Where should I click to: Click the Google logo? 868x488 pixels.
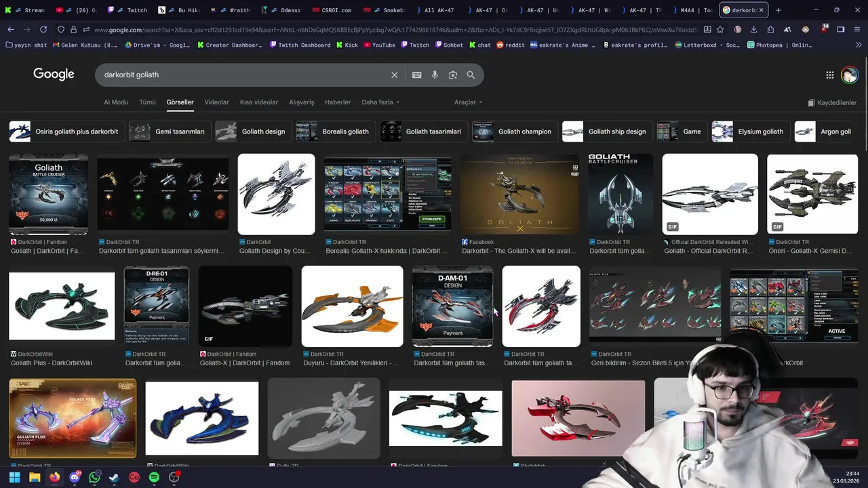(x=54, y=75)
